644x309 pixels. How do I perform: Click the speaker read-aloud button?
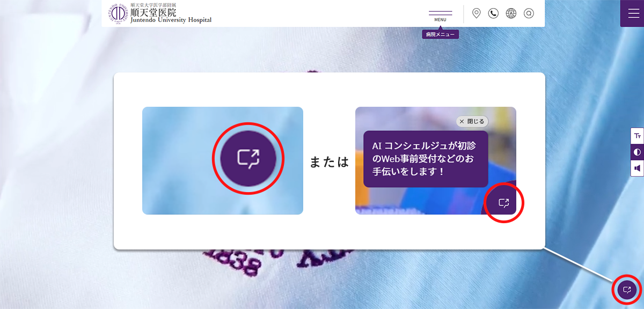(x=637, y=168)
